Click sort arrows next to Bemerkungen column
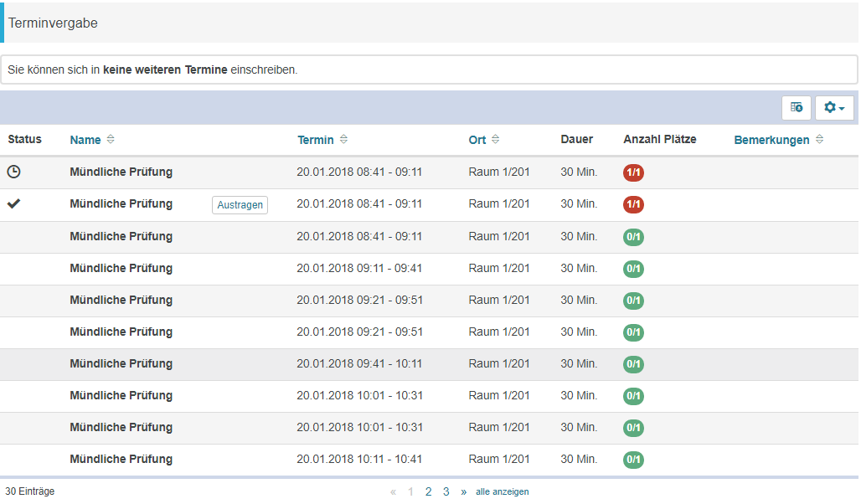The height and width of the screenshot is (504, 861). pyautogui.click(x=819, y=140)
